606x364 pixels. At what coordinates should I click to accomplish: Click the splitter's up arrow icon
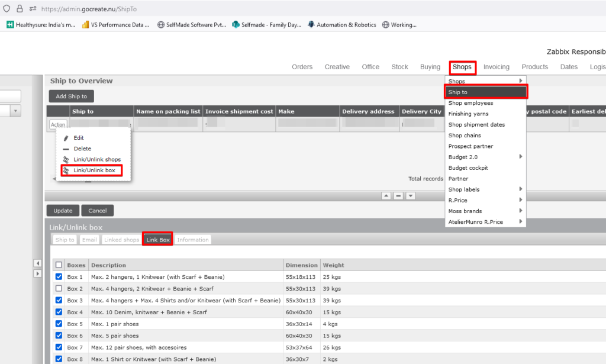[386, 196]
